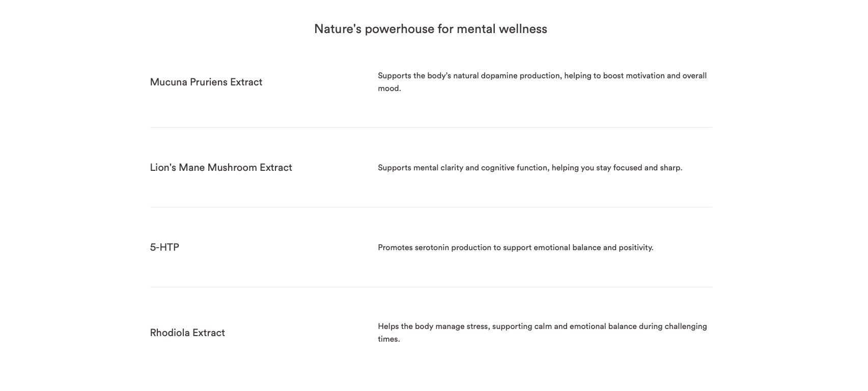Select the Lion's Mane mental clarity description
This screenshot has height=391, width=868.
click(529, 168)
